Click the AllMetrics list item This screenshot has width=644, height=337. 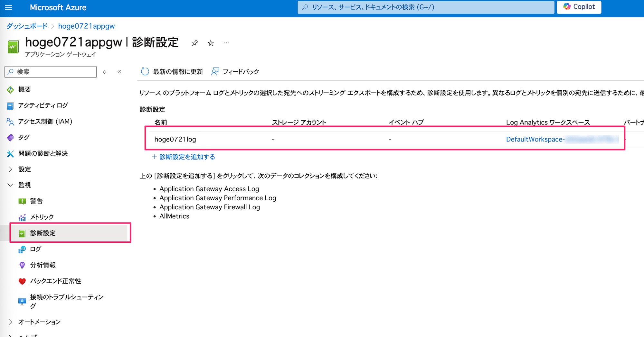pos(174,216)
